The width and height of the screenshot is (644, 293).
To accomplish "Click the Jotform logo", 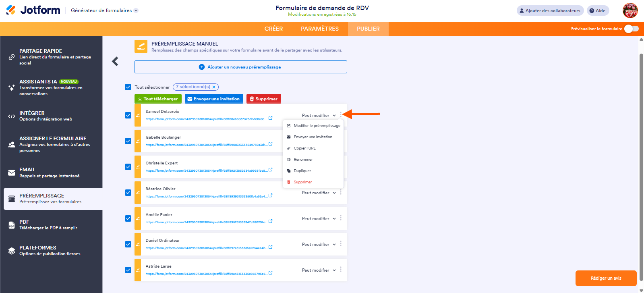I will click(x=33, y=10).
